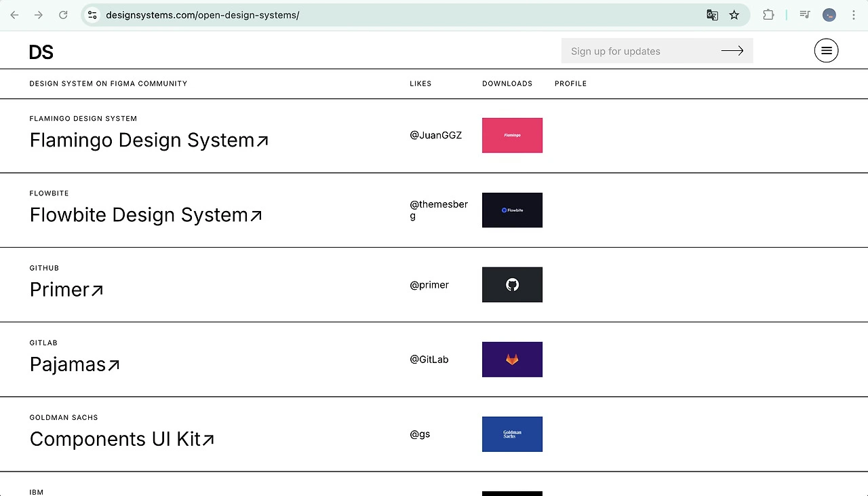
Task: Focus the Sign up for updates field
Action: pos(657,51)
